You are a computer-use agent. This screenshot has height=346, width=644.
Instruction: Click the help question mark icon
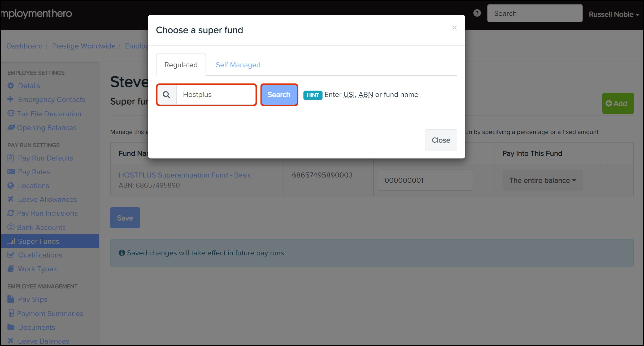(x=477, y=13)
